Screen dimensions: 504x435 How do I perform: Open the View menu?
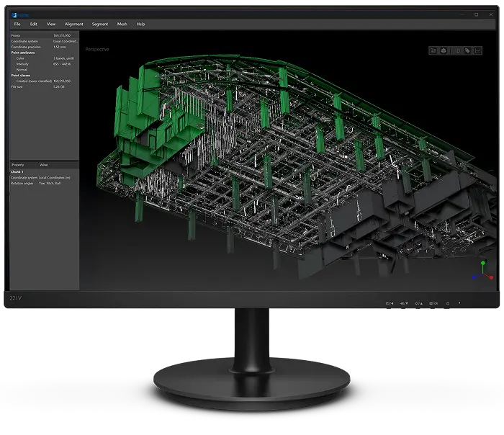(51, 24)
